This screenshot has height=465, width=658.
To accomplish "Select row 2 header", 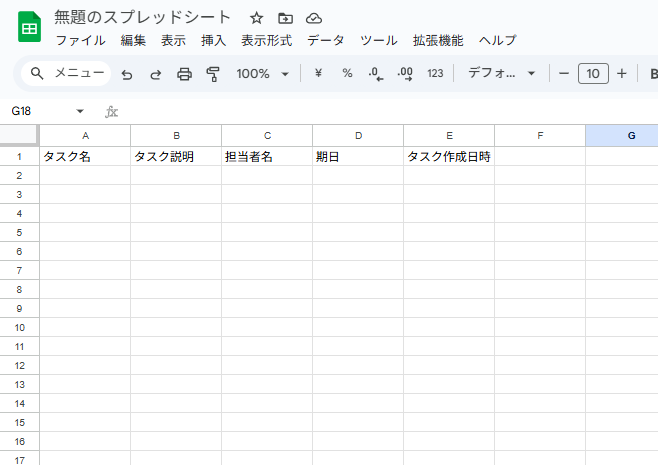I will (19, 175).
